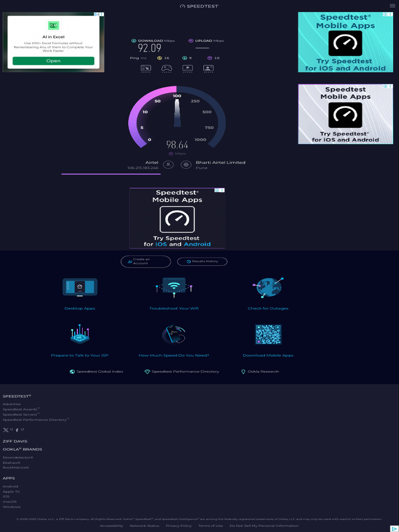
Task: Open the Downdetector link
Action: point(18,458)
